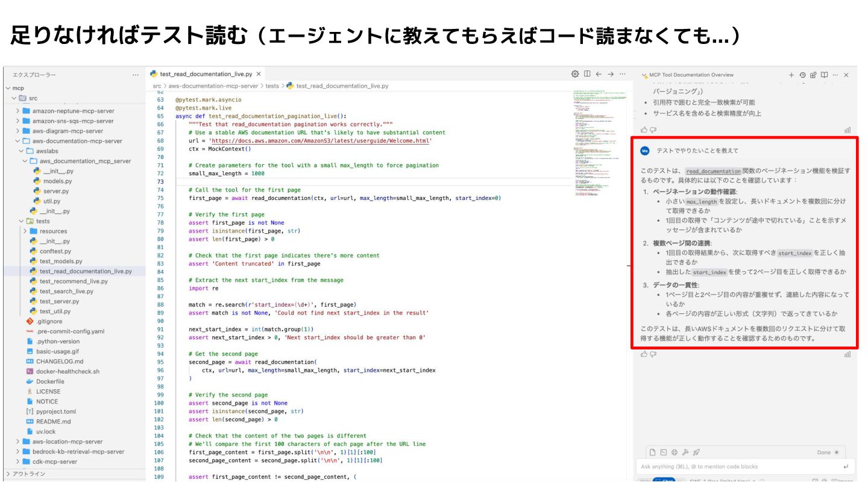Screen dimensions: 868x488
Task: Open README.md in Explorer
Action: tap(53, 422)
